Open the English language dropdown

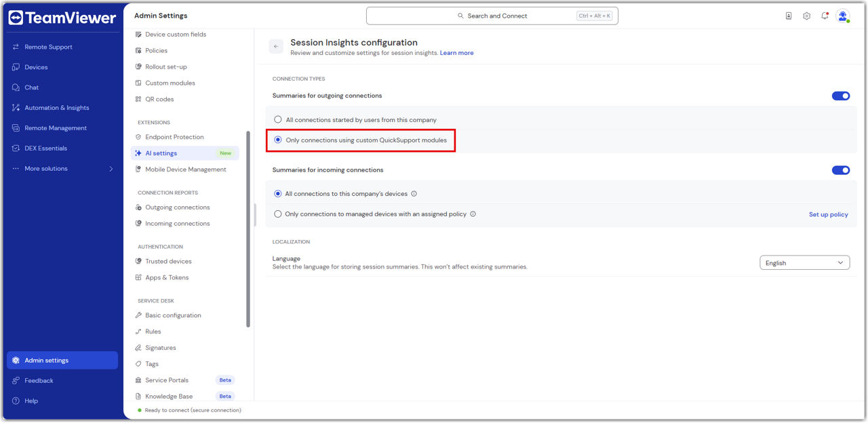(804, 263)
